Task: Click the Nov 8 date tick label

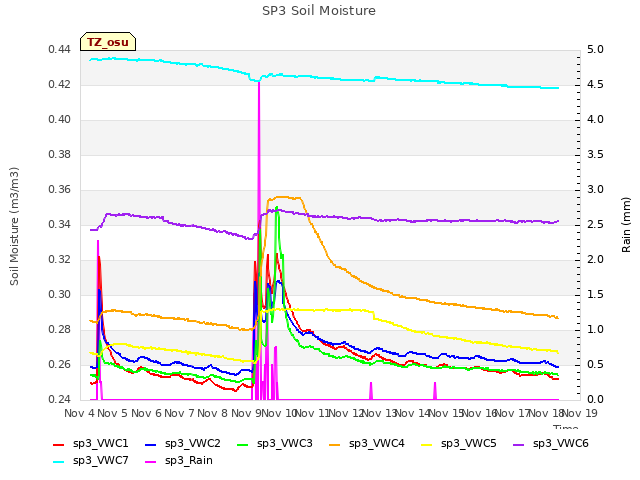Action: pos(213,413)
